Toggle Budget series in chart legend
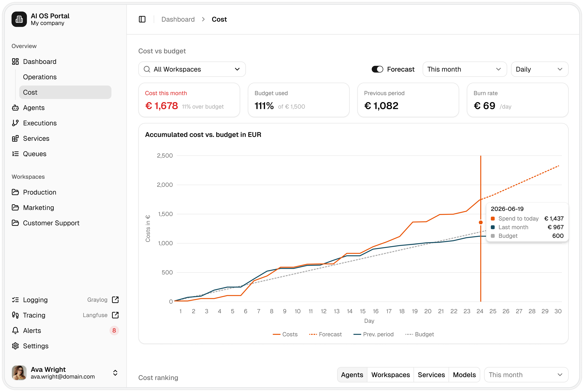Viewport: 584px width, 392px height. click(x=420, y=334)
